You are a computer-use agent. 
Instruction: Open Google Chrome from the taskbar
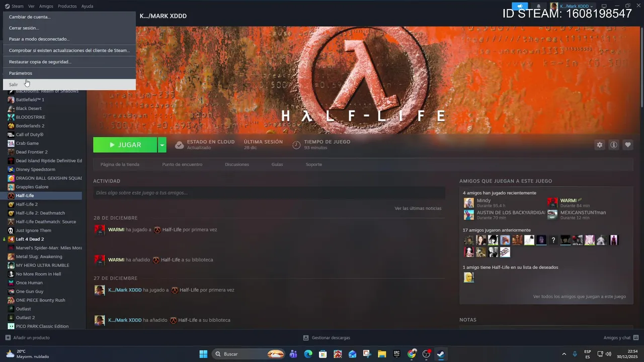pyautogui.click(x=412, y=354)
